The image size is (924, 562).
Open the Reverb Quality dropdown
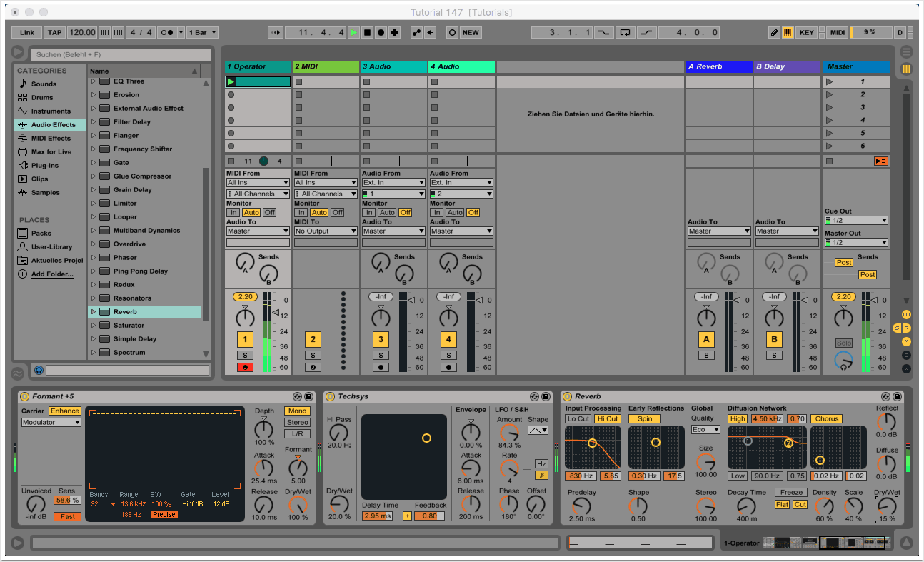(x=705, y=429)
